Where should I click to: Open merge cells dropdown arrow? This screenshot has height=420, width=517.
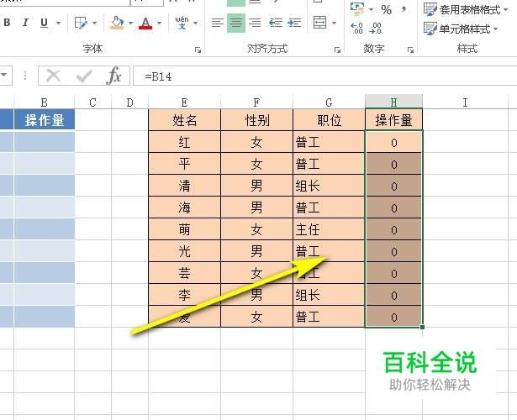(334, 23)
